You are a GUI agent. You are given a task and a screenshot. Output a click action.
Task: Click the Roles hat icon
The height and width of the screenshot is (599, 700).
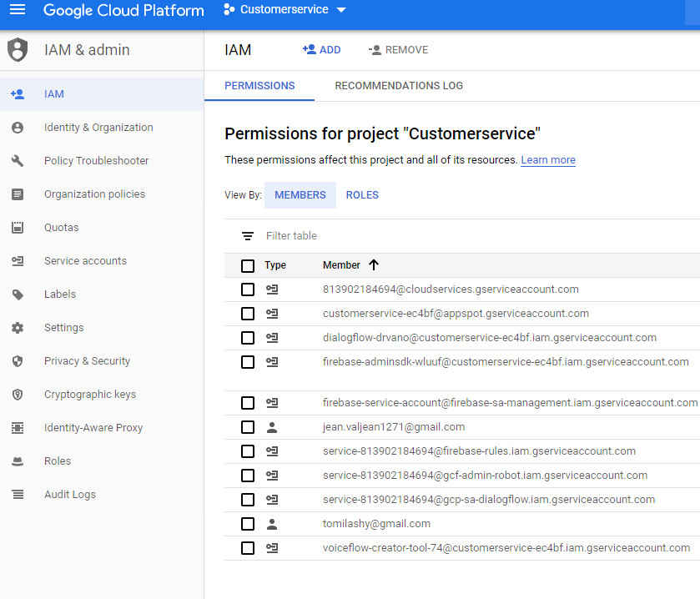coord(18,461)
